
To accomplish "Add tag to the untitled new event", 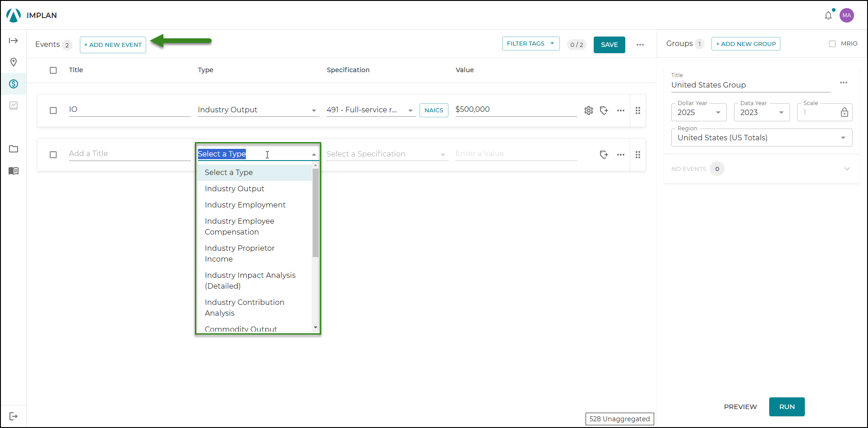I will (x=604, y=155).
